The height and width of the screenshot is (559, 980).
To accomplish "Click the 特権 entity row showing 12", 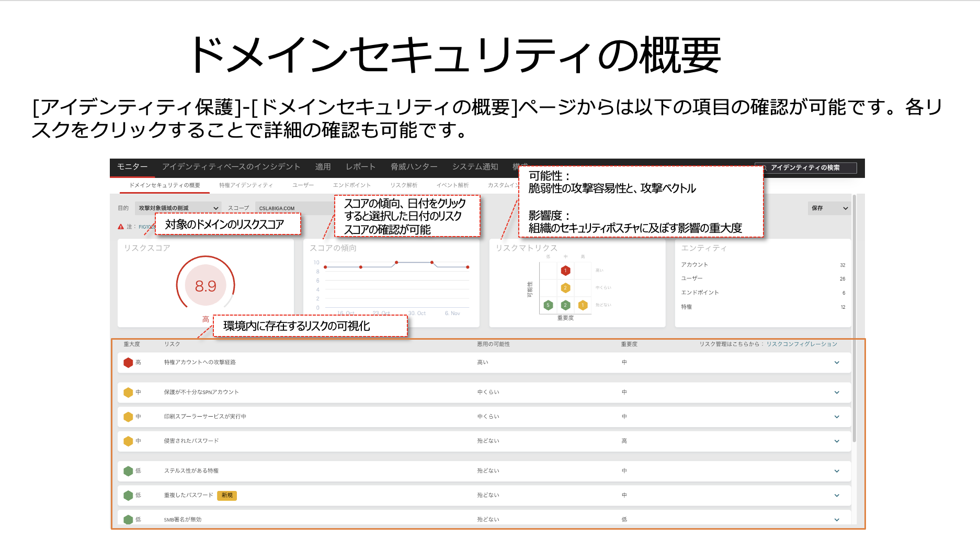I will (x=763, y=307).
